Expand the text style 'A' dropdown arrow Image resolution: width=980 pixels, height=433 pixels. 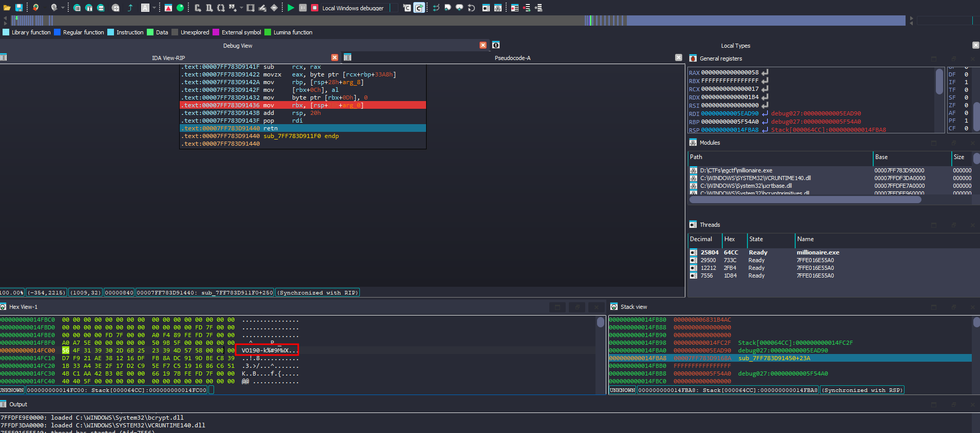(154, 8)
